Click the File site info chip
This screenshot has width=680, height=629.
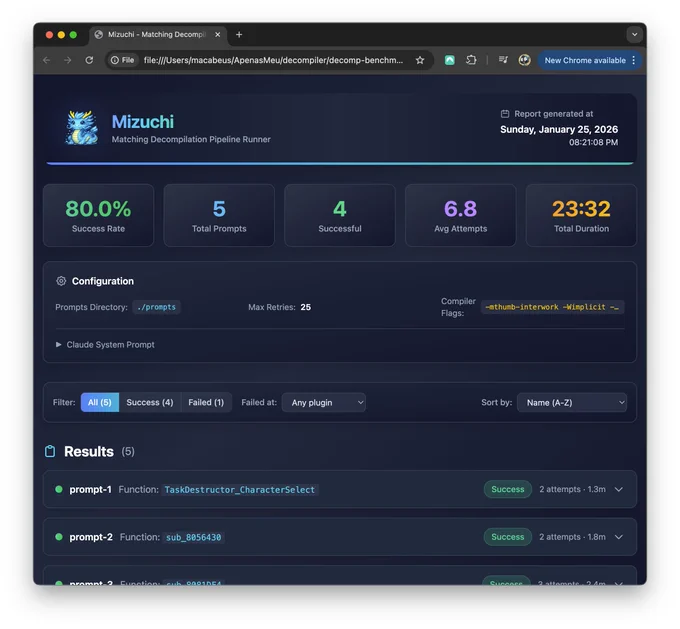tap(122, 60)
